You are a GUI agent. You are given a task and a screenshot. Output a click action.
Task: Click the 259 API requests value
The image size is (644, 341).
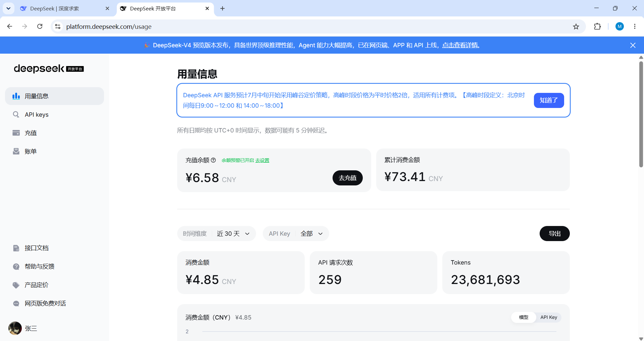point(330,280)
